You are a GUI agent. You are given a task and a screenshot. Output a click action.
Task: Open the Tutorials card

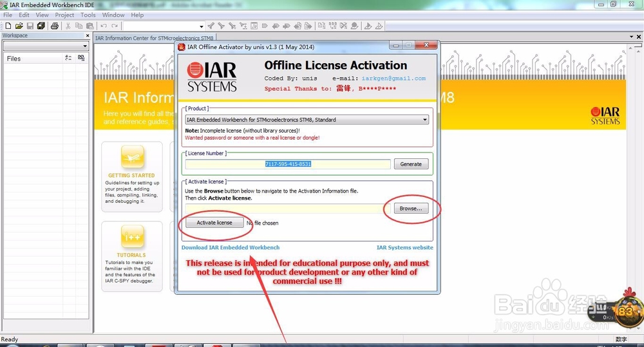132,256
